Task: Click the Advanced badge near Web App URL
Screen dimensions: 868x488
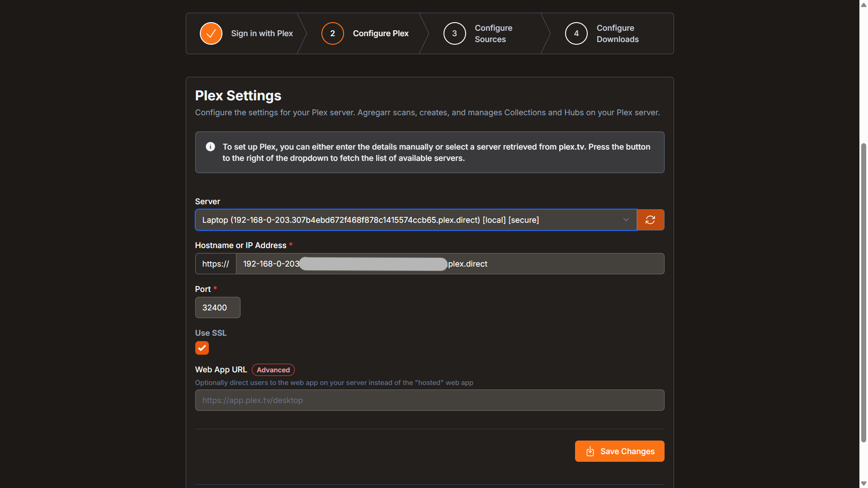Action: pyautogui.click(x=273, y=370)
